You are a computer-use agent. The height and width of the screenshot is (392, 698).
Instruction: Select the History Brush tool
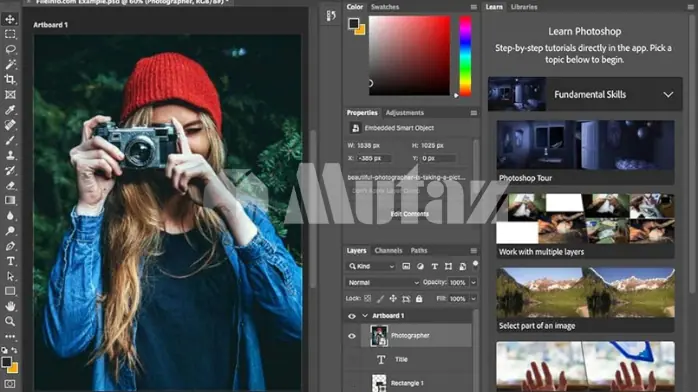coord(10,170)
